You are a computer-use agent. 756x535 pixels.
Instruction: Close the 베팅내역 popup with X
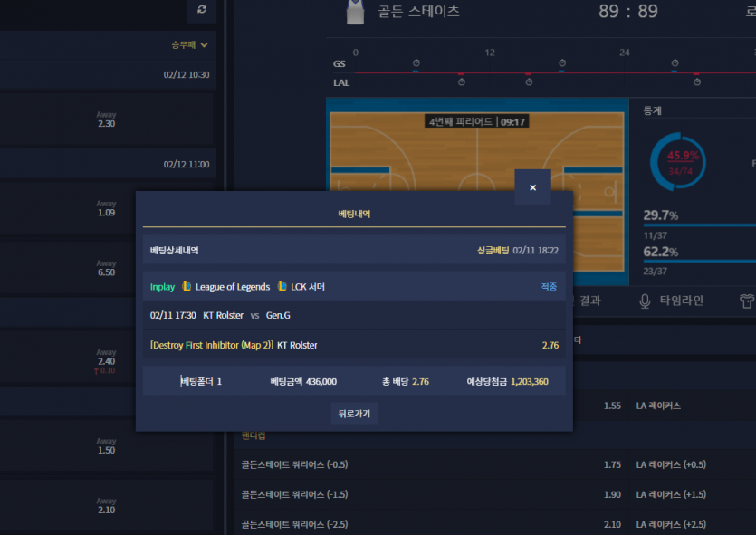click(532, 187)
